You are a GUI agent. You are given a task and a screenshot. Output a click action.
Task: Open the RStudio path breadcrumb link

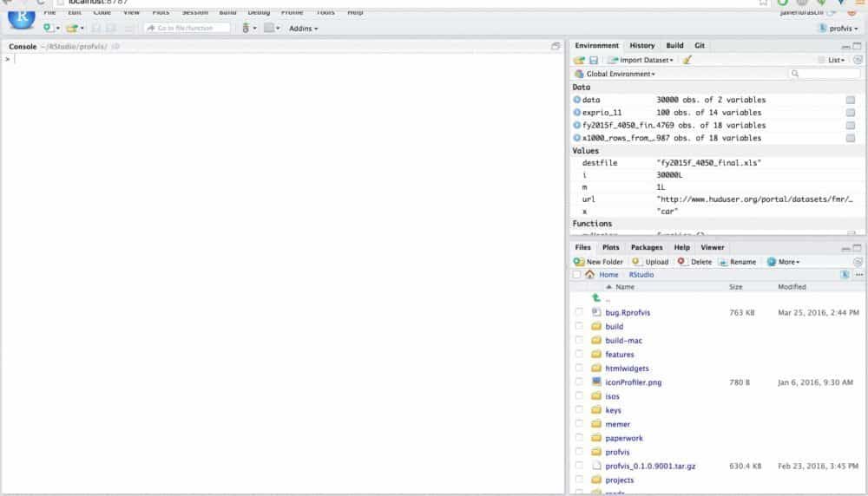tap(641, 275)
